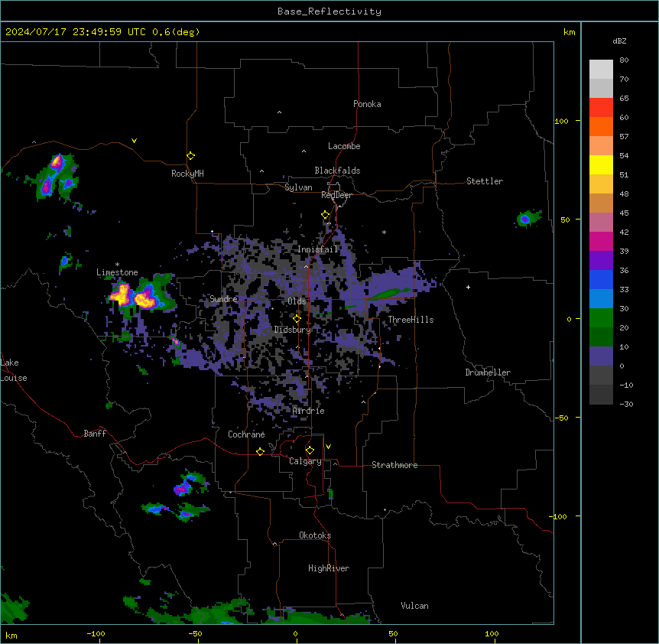Click the Strathmore label

[x=394, y=465]
